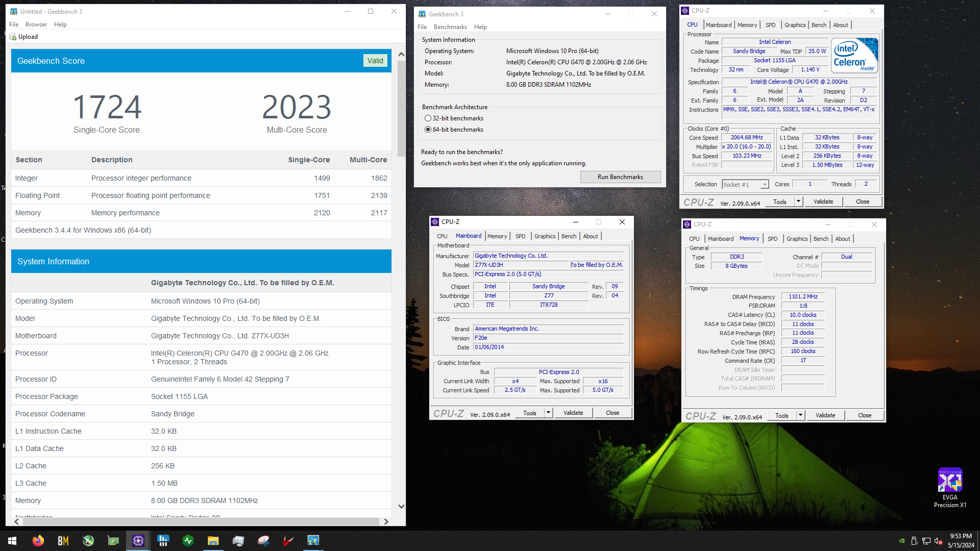Image resolution: width=980 pixels, height=551 pixels.
Task: Click Validate in CPU-Z Mainboard window
Action: point(573,413)
